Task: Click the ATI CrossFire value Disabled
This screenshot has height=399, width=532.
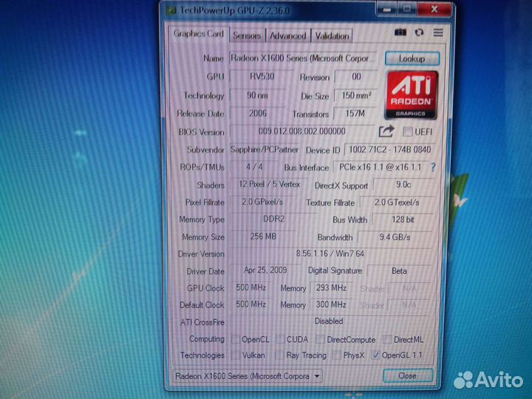Action: 329,321
